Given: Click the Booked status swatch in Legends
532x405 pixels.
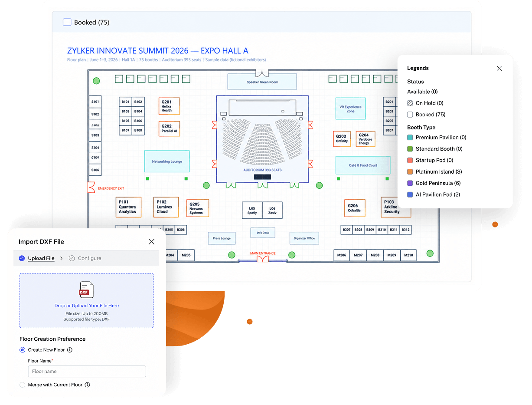Looking at the screenshot, I should [410, 115].
